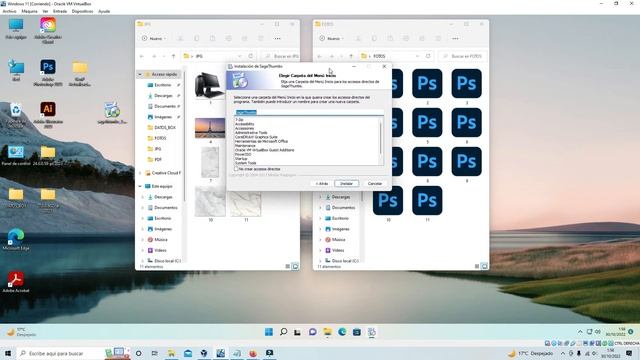Switch JPG window to large icons view
640x360 pixels.
click(x=295, y=266)
